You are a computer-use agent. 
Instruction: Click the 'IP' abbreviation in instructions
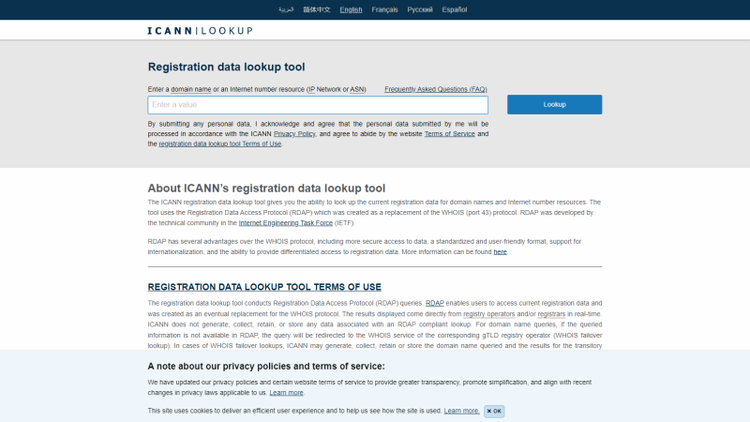(311, 89)
